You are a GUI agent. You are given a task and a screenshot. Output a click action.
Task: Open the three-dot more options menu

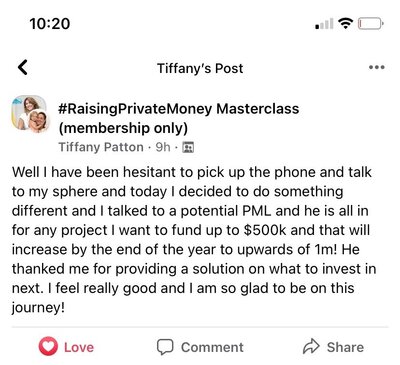click(377, 67)
